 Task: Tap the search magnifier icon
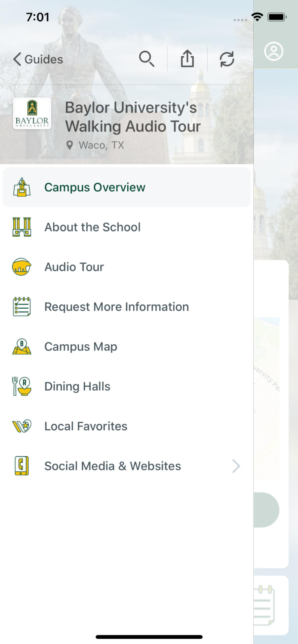[147, 59]
